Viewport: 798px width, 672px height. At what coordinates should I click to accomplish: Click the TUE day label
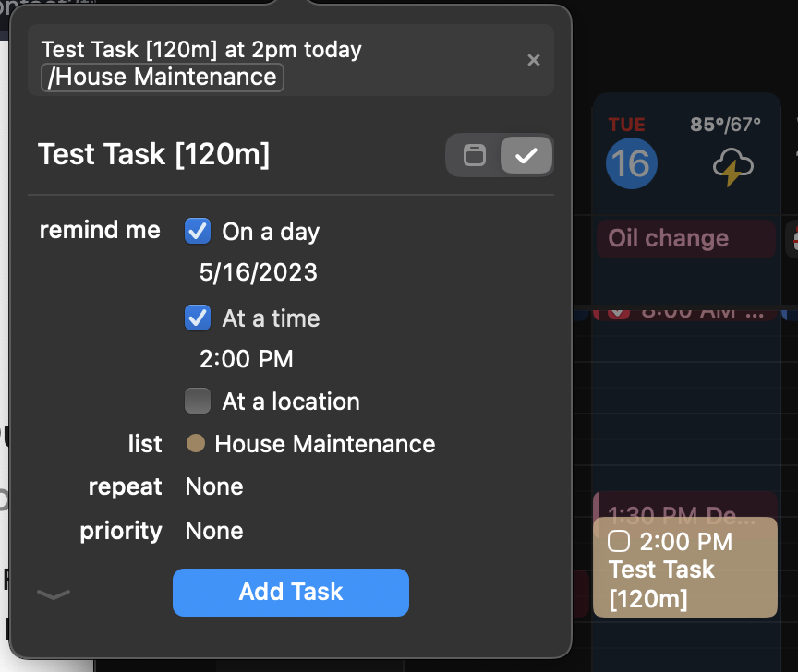(x=626, y=125)
